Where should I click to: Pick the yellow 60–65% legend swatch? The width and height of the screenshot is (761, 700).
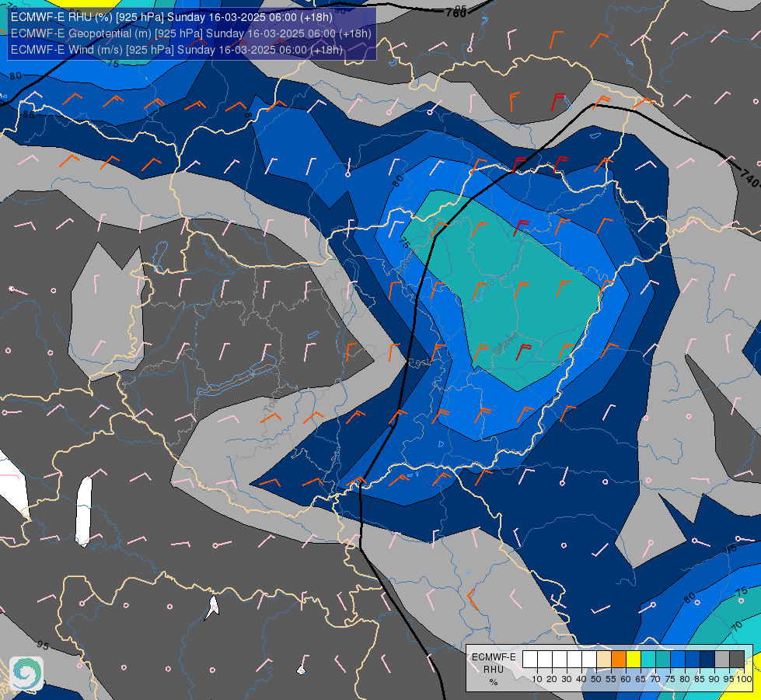(x=634, y=660)
